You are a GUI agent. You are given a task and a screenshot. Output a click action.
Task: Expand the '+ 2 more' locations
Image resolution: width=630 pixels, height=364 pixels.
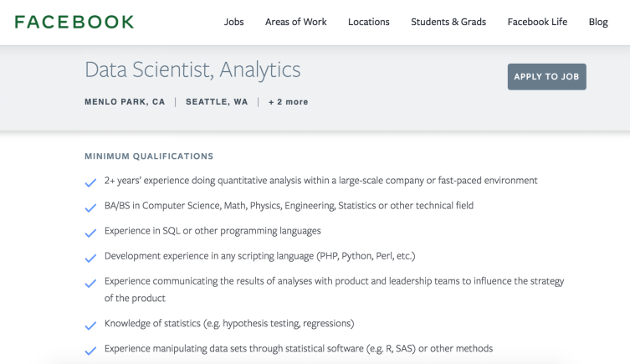(x=289, y=102)
